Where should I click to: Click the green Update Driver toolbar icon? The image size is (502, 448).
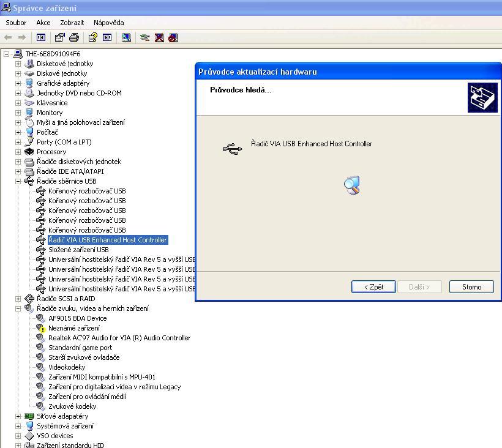tap(145, 38)
